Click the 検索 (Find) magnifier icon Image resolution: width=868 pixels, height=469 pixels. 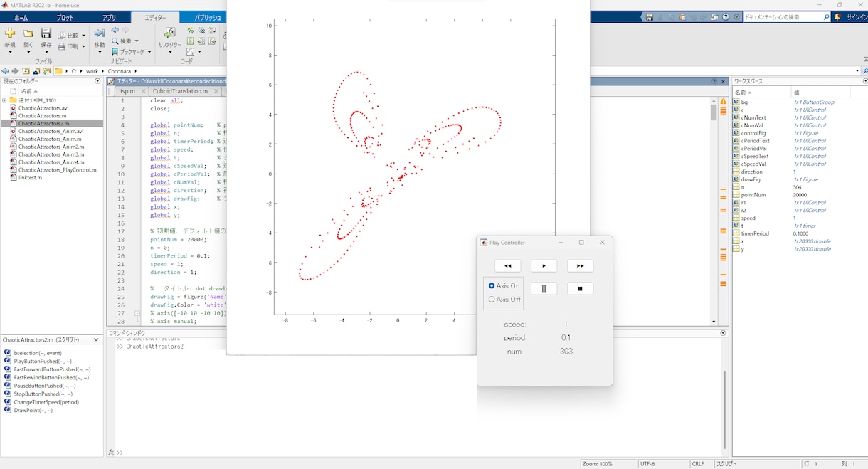pyautogui.click(x=115, y=41)
